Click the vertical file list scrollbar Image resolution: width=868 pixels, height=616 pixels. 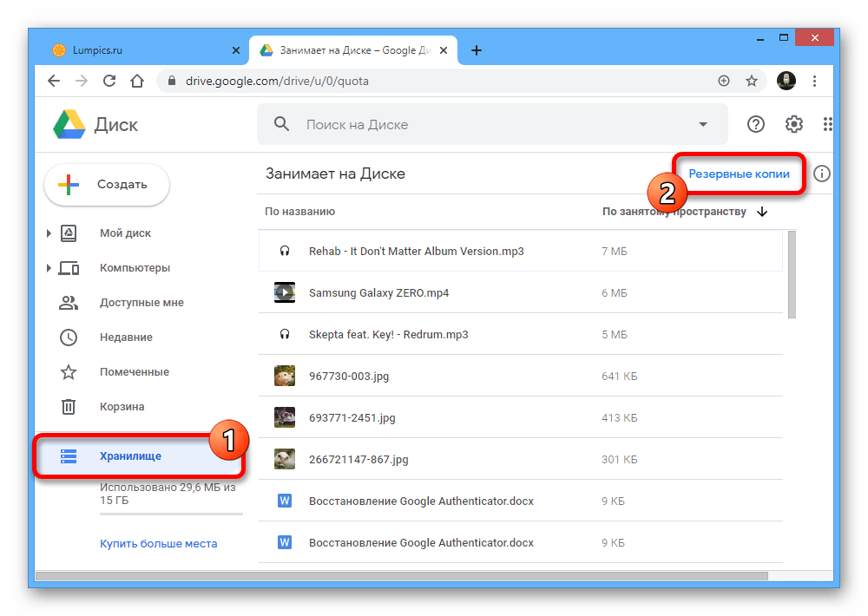click(x=792, y=274)
